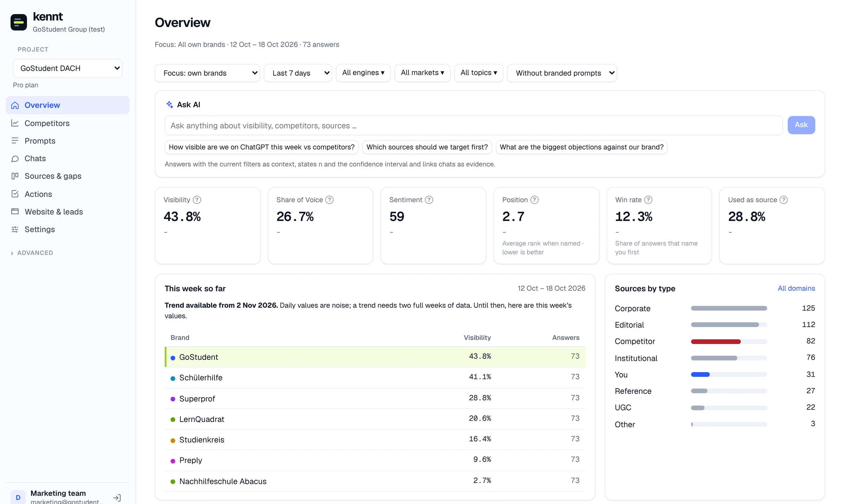This screenshot has width=844, height=504.
Task: Expand the ADVANCED sidebar section
Action: pos(32,253)
